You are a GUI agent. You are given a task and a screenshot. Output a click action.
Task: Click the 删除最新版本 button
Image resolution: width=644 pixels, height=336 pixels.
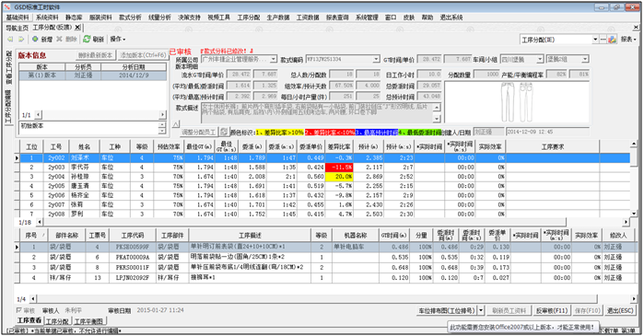tap(95, 55)
